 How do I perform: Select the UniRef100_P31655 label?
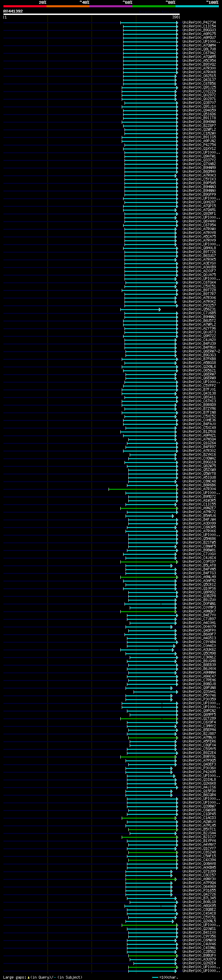coord(199,891)
